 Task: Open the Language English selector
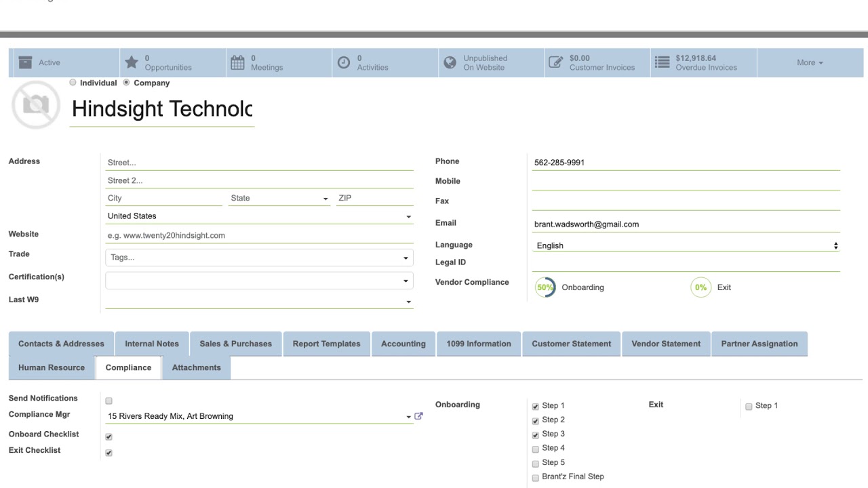686,245
